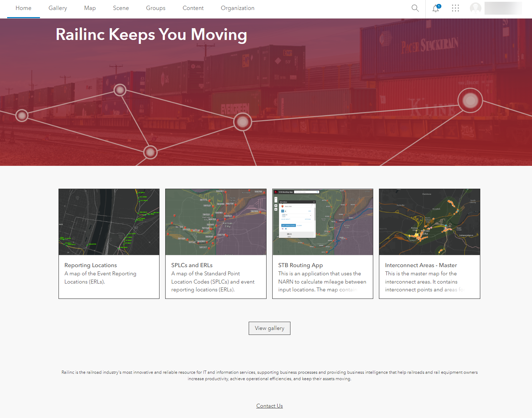532x418 pixels.
Task: Click the Standard Point Location Codes description
Action: [x=213, y=282]
